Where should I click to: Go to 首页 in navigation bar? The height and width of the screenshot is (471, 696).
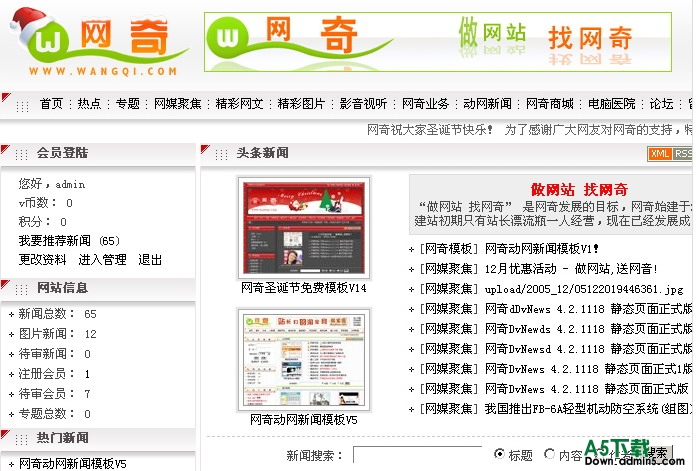[x=51, y=104]
